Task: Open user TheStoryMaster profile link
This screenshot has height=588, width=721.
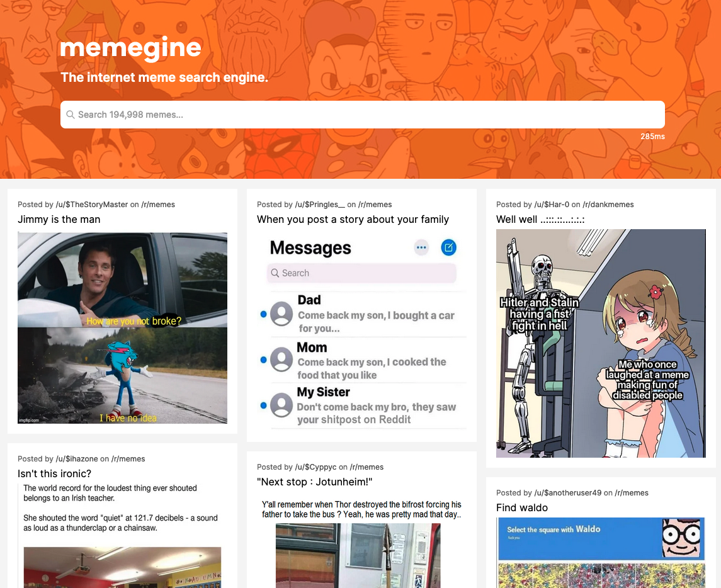Action: tap(91, 205)
